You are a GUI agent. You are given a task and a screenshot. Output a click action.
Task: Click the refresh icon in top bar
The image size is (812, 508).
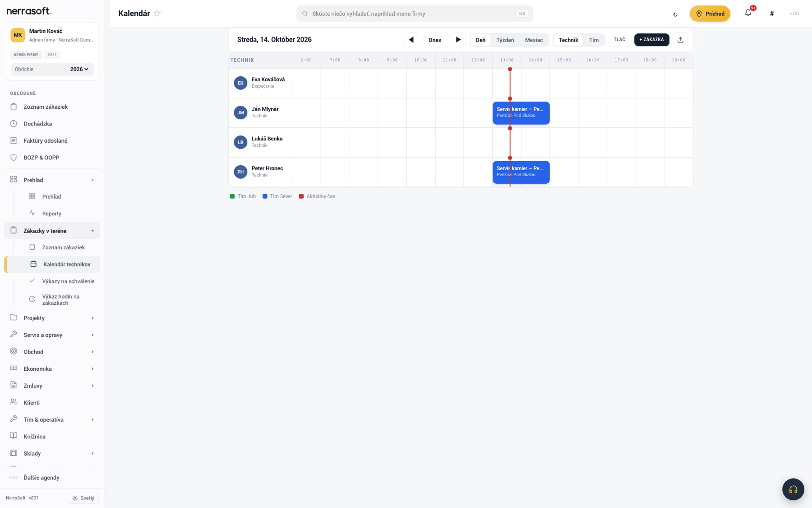point(675,14)
